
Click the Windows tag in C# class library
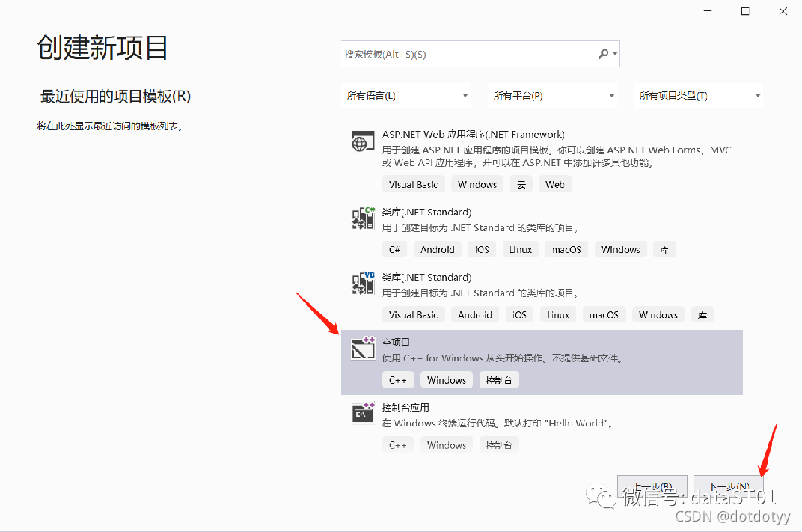(x=621, y=250)
